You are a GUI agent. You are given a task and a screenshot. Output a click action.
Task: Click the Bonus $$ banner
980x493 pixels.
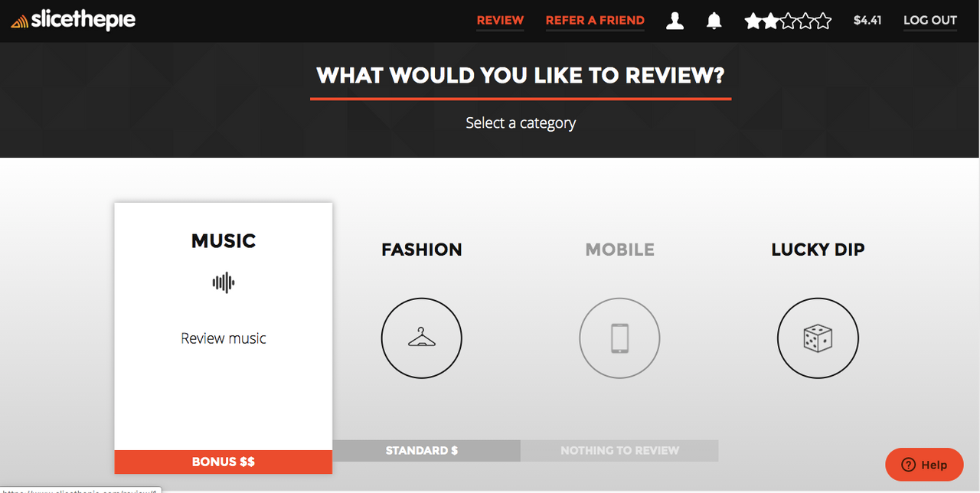[224, 462]
